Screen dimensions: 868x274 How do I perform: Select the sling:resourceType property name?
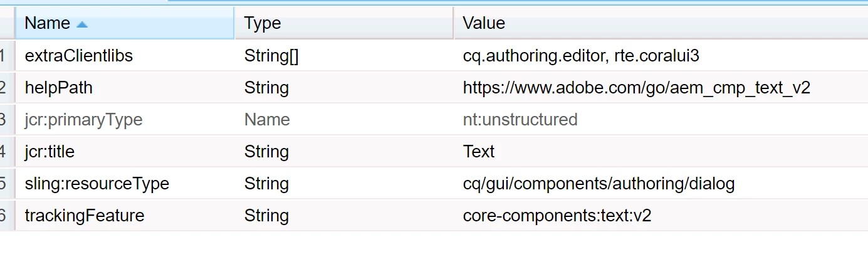[97, 184]
